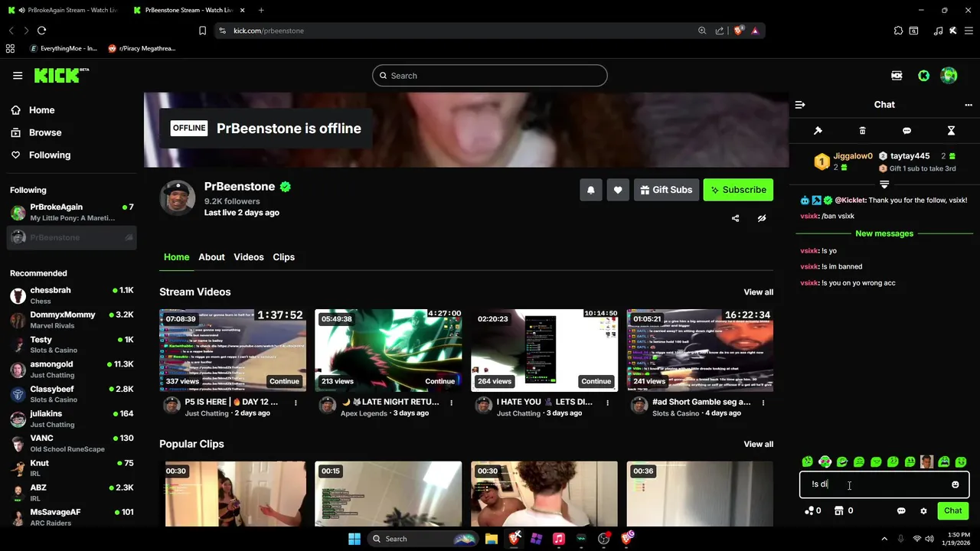The image size is (980, 551).
Task: Click the Brave Shields lion icon
Action: pyautogui.click(x=738, y=31)
